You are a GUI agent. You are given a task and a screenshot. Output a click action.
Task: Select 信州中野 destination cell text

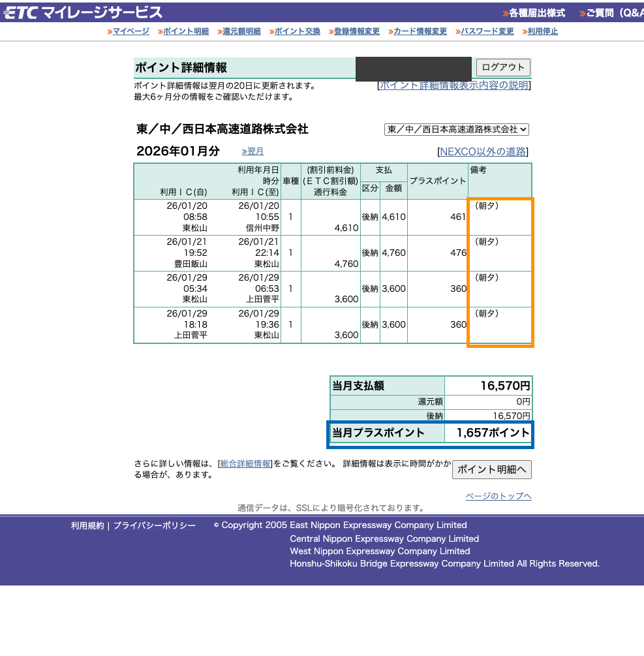pyautogui.click(x=262, y=228)
